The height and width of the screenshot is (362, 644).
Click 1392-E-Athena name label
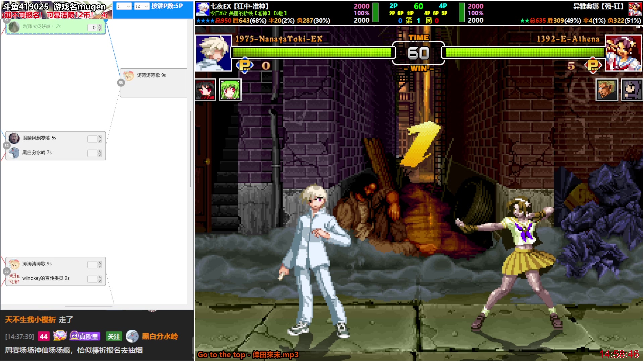[x=568, y=39]
